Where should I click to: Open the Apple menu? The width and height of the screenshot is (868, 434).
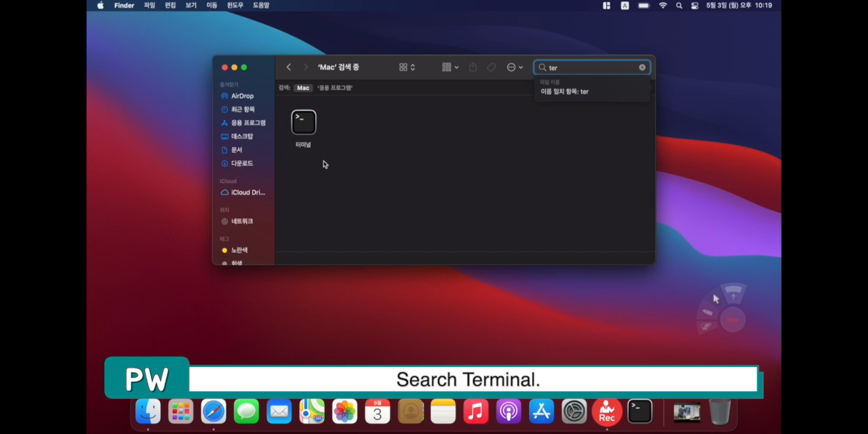coord(100,5)
